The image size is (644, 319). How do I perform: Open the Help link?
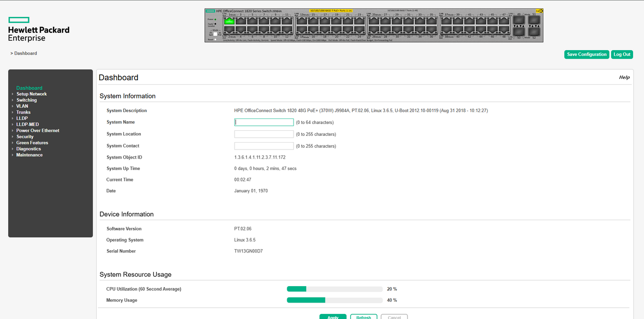point(624,77)
